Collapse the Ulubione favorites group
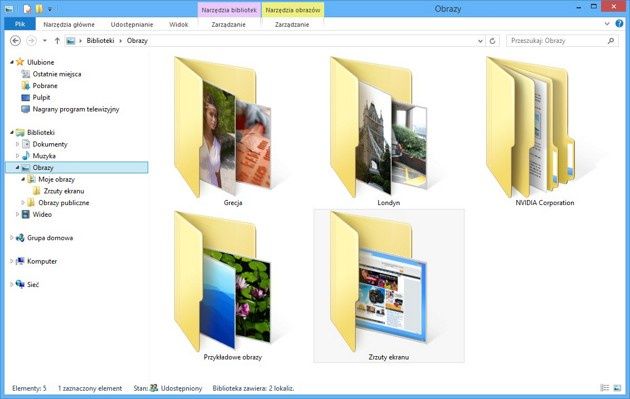 (12, 62)
